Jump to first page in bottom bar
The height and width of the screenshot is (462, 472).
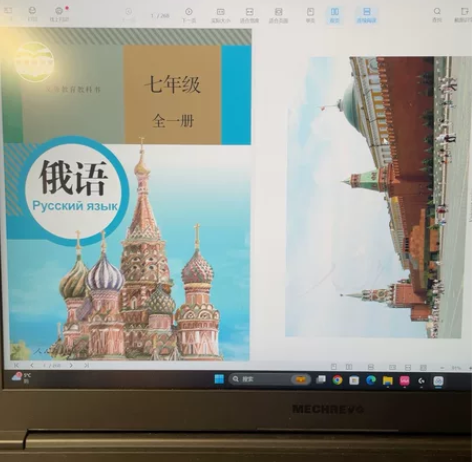pyautogui.click(x=16, y=365)
